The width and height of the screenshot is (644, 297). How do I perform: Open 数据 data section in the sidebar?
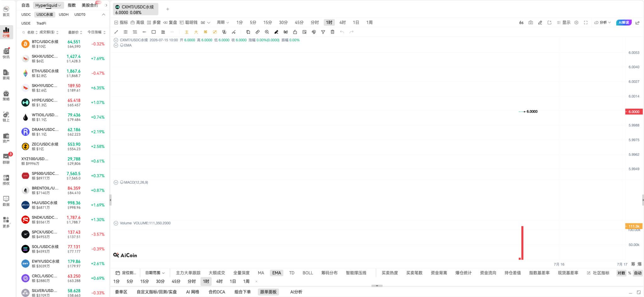point(6,201)
